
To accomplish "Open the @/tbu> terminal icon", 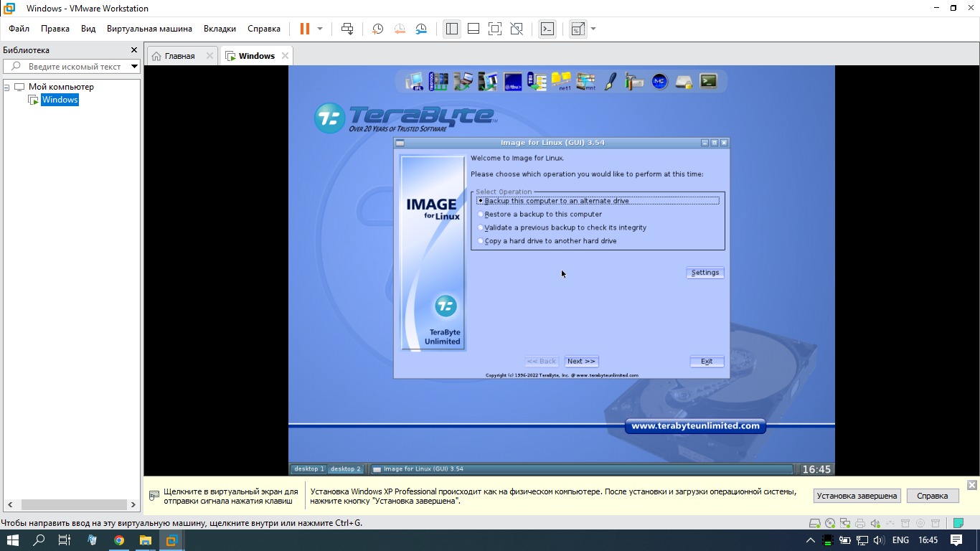I will [512, 82].
